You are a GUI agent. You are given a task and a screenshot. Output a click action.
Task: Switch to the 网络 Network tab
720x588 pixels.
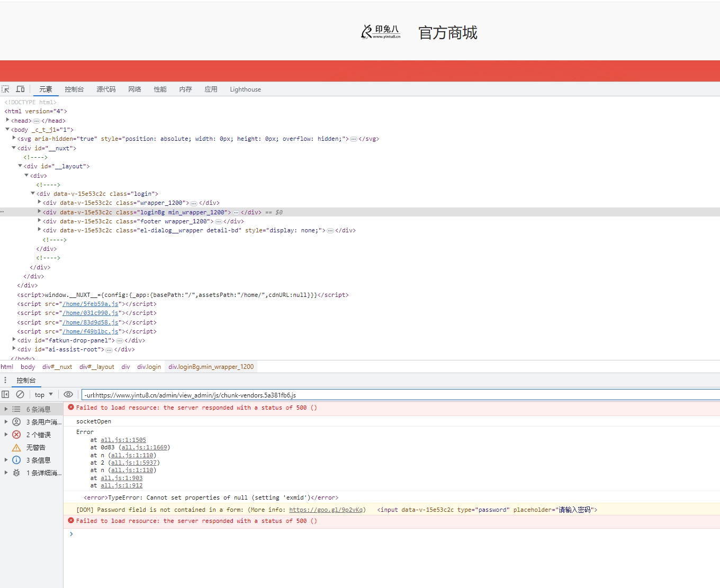[134, 89]
